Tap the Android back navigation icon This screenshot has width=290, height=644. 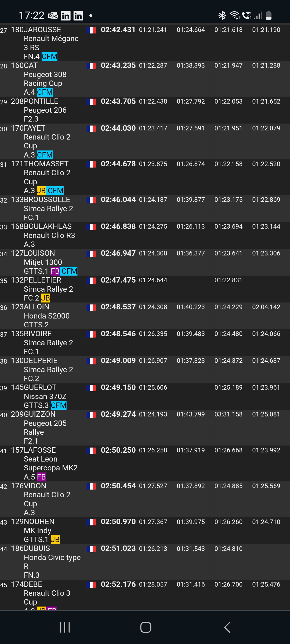[x=227, y=627]
